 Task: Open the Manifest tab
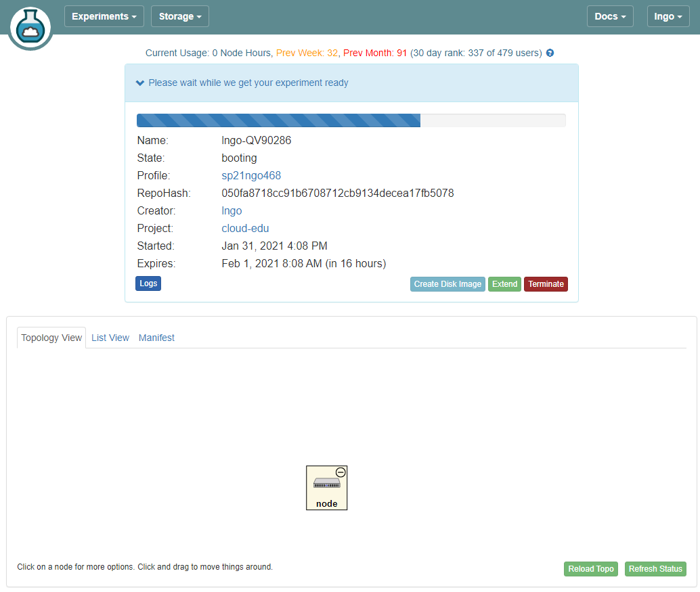coord(156,337)
